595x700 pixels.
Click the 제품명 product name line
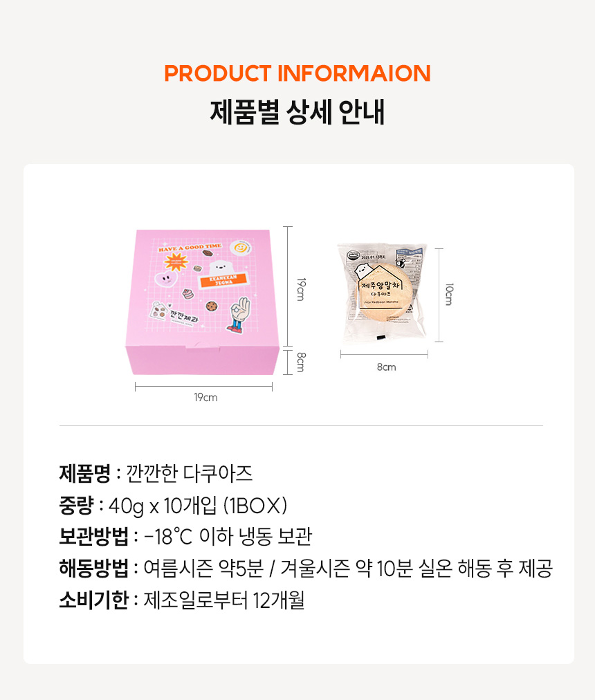tap(156, 473)
